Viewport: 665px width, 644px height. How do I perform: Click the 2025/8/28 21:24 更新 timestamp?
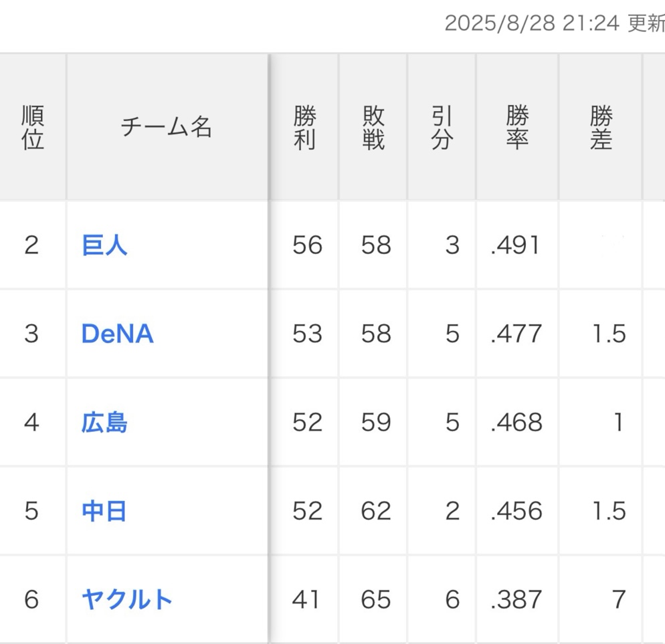click(554, 24)
